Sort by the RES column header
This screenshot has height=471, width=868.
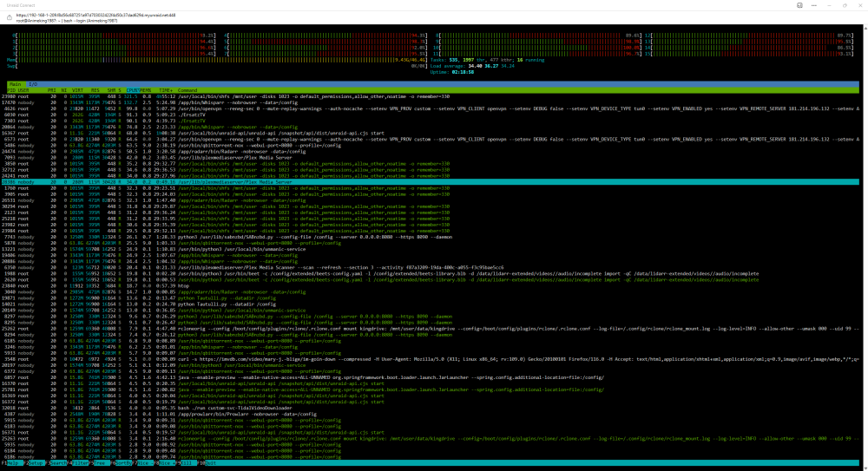pos(95,90)
